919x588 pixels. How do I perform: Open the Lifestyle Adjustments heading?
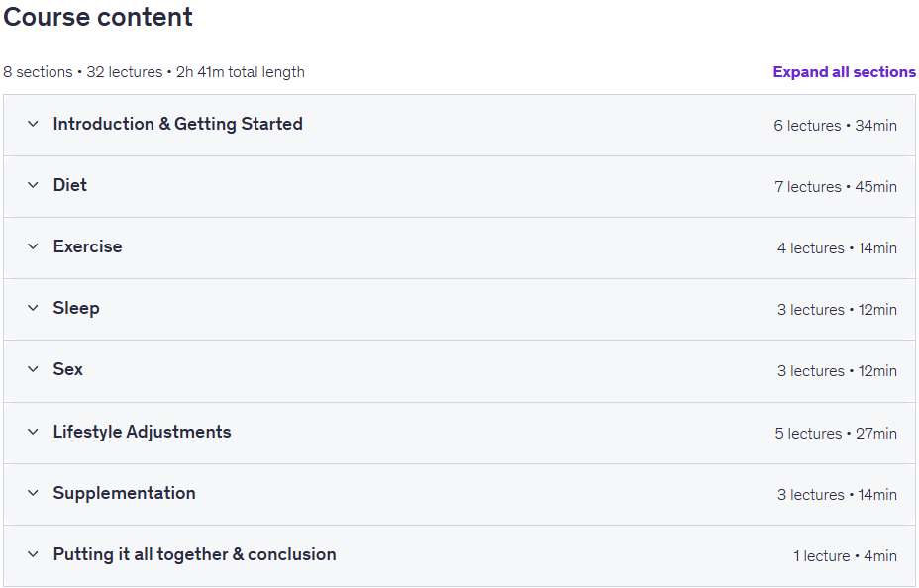(x=142, y=432)
